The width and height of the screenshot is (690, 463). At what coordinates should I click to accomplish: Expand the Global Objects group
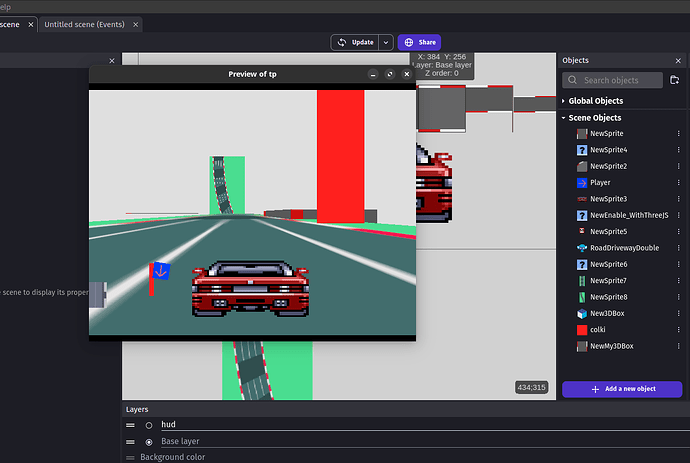[563, 101]
